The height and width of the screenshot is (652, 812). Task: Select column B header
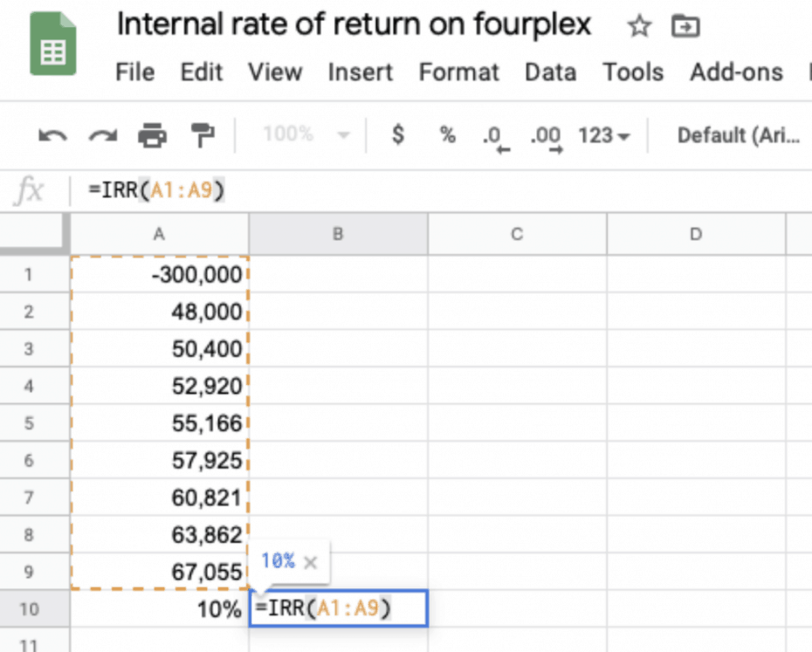coord(338,234)
